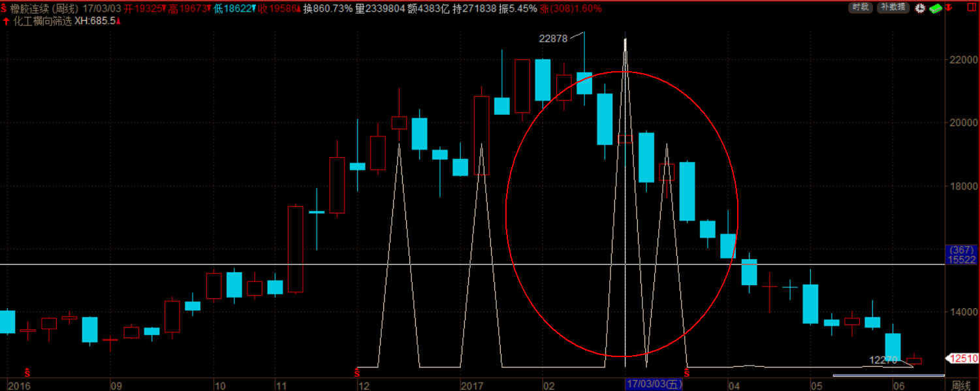Screen dimensions: 980x391
Task: Click the 22000 price axis label
Action: pyautogui.click(x=963, y=60)
